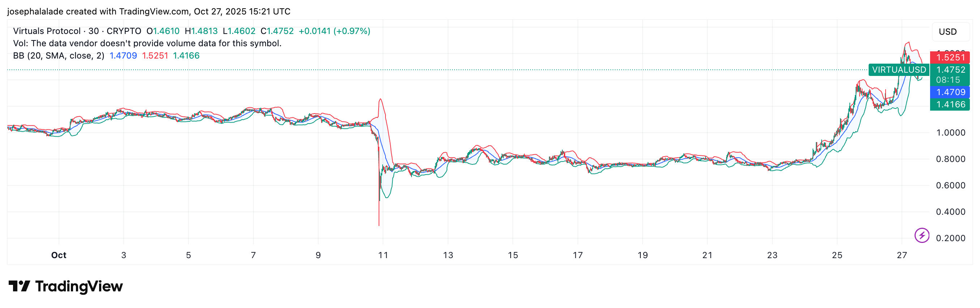Viewport: 980px width, 308px height.
Task: Click the 19 date marker on time axis
Action: pyautogui.click(x=642, y=255)
